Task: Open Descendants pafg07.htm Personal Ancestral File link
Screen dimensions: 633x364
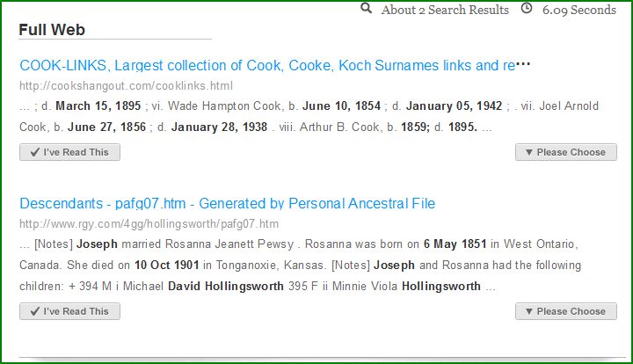Action: 228,203
